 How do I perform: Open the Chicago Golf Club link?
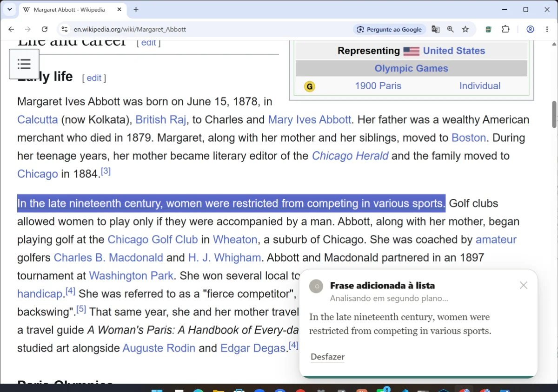tap(153, 240)
